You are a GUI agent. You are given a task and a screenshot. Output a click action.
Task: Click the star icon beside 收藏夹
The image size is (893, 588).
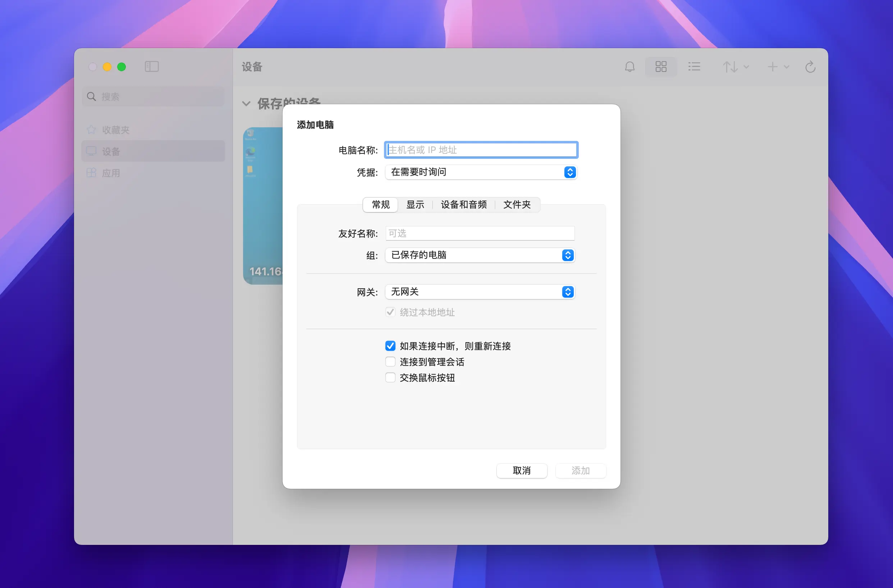pos(91,130)
